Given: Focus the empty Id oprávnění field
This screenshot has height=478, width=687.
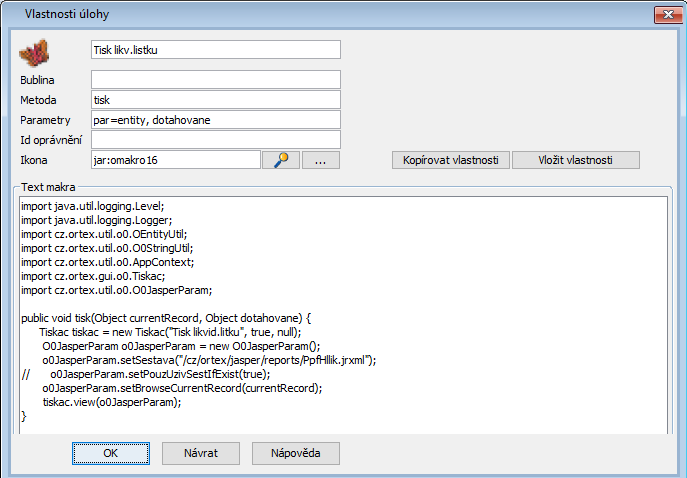Looking at the screenshot, I should [x=215, y=140].
